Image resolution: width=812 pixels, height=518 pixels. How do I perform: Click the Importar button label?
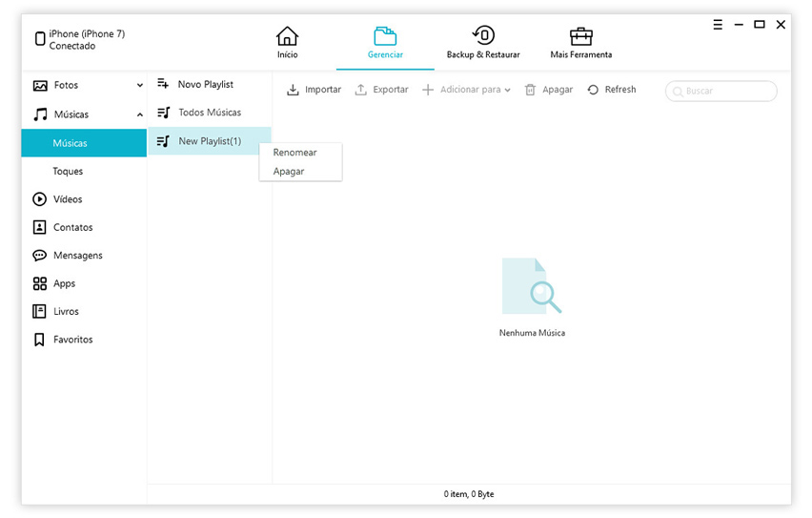[x=323, y=89]
